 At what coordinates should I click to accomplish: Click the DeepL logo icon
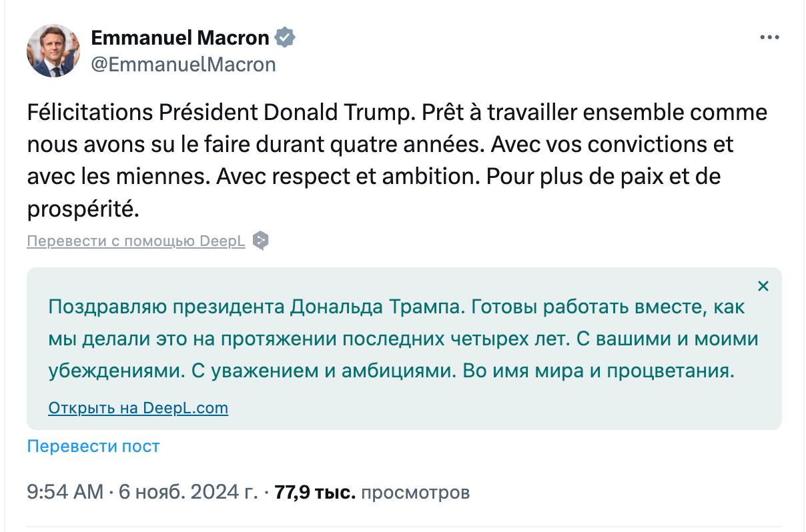pos(261,241)
